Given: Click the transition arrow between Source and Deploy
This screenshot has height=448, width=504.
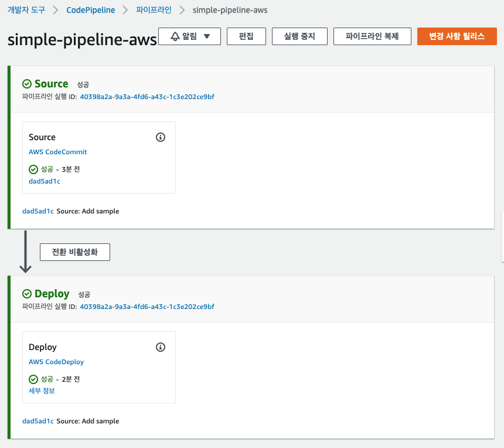Looking at the screenshot, I should (25, 252).
